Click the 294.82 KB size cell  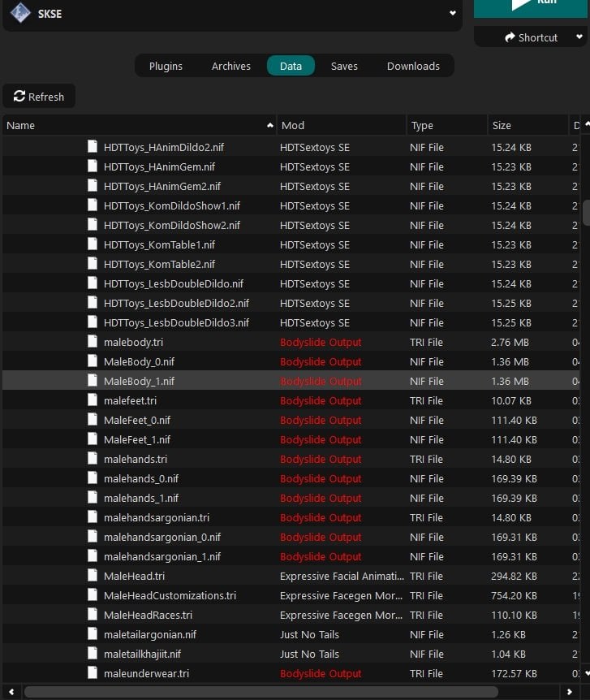pyautogui.click(x=514, y=577)
